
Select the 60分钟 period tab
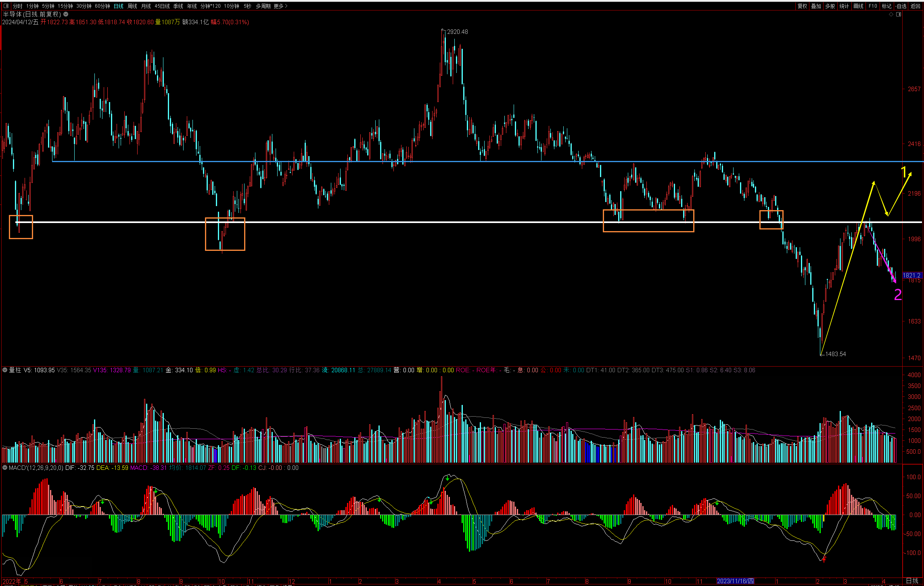pyautogui.click(x=102, y=6)
